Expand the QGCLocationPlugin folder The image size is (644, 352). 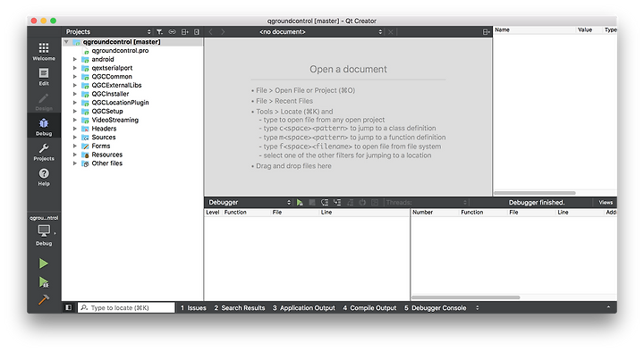pos(75,103)
